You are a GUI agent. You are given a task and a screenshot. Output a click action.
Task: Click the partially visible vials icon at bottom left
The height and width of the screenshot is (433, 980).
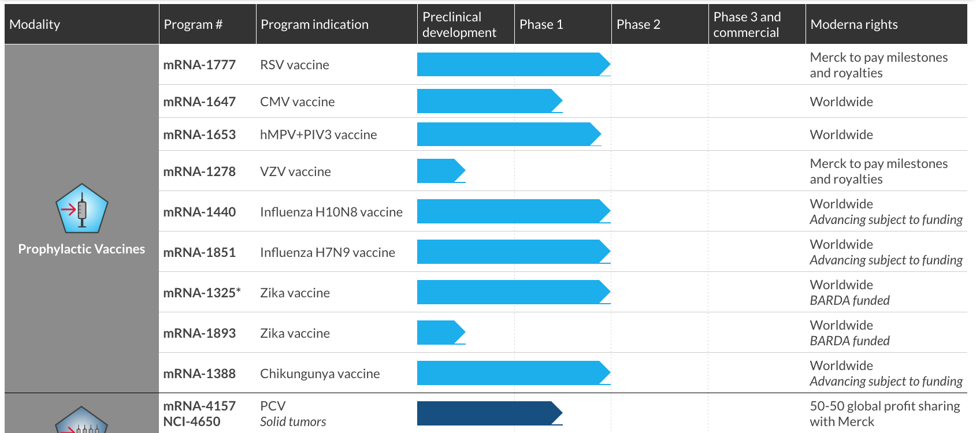[81, 421]
